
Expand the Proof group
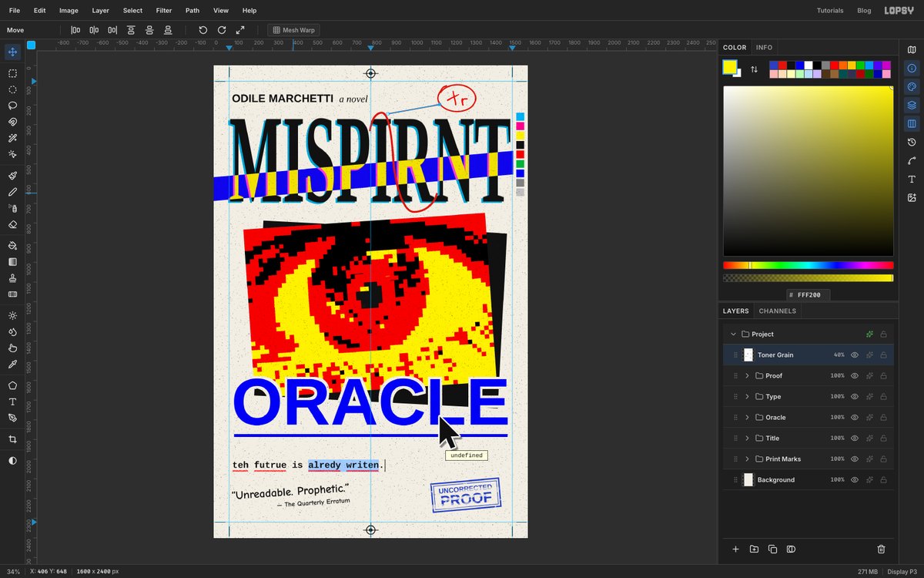pos(747,376)
